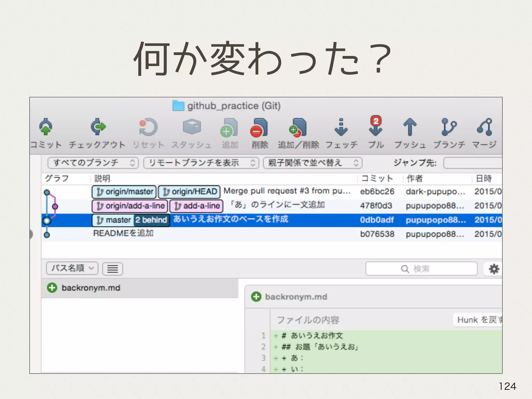Click the Add/Remove (追加/削除) icon
The image size is (532, 399).
[x=298, y=128]
